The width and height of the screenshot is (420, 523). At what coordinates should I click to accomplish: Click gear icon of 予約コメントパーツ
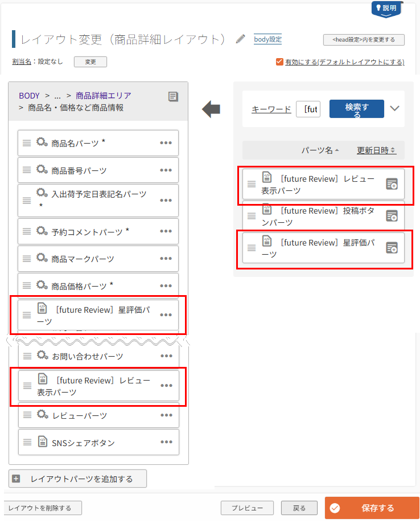[x=42, y=231]
